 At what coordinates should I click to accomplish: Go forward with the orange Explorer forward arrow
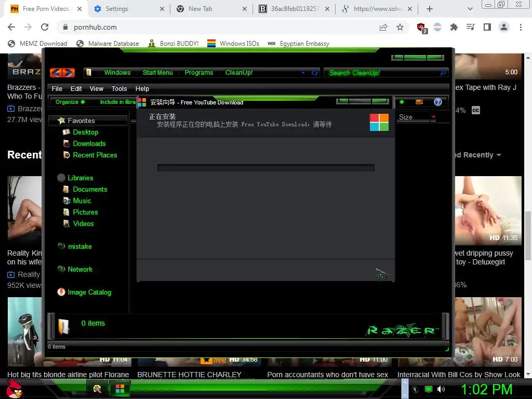tap(68, 73)
